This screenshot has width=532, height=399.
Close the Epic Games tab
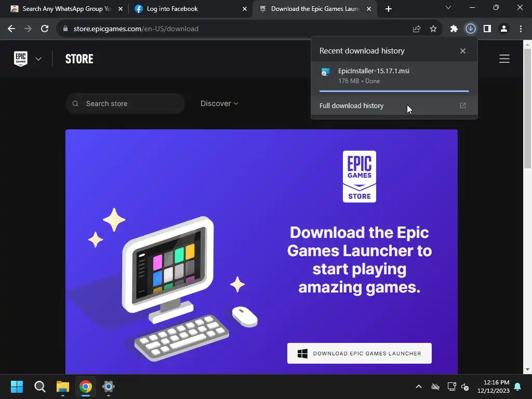pyautogui.click(x=369, y=9)
